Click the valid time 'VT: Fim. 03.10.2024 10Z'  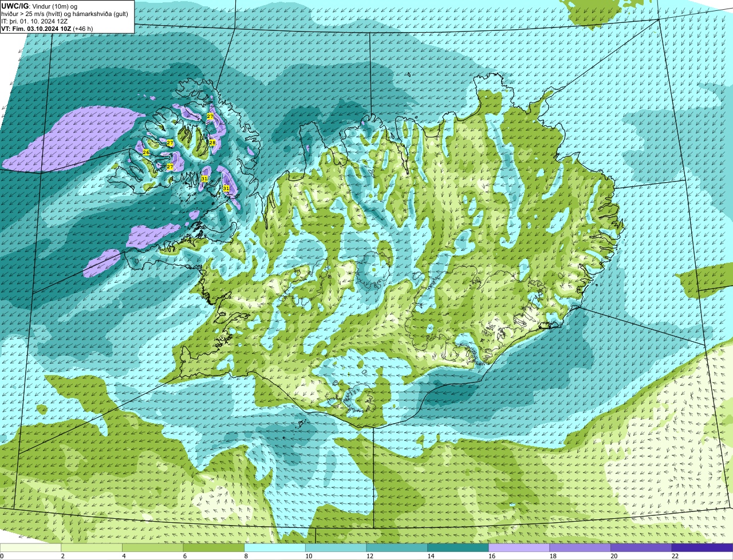coord(36,29)
